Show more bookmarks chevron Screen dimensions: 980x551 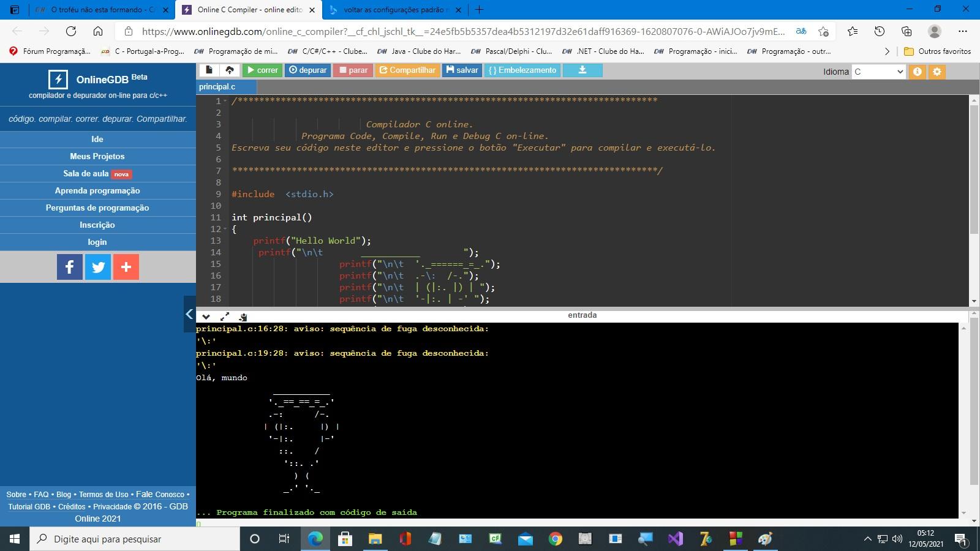pyautogui.click(x=887, y=51)
